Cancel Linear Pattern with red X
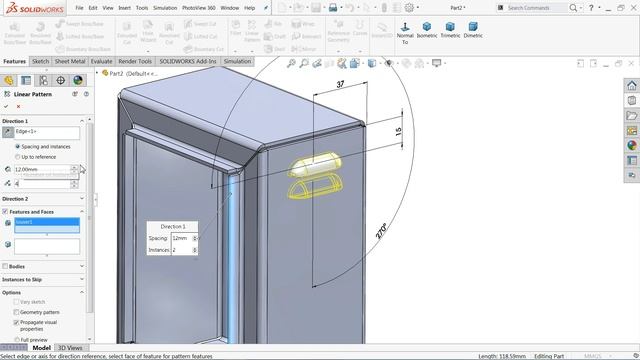This screenshot has width=640, height=360. (x=18, y=107)
